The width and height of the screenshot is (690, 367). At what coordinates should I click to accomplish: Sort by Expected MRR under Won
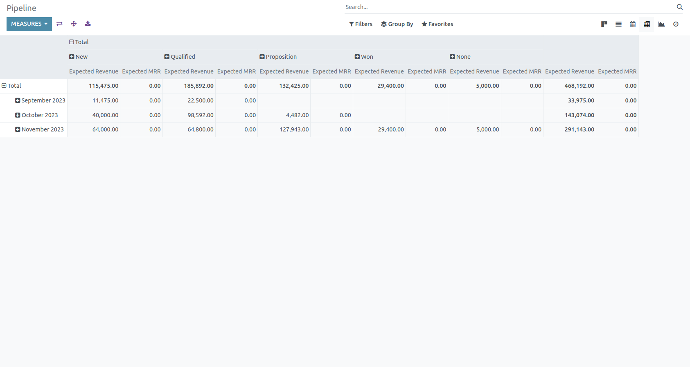(427, 71)
